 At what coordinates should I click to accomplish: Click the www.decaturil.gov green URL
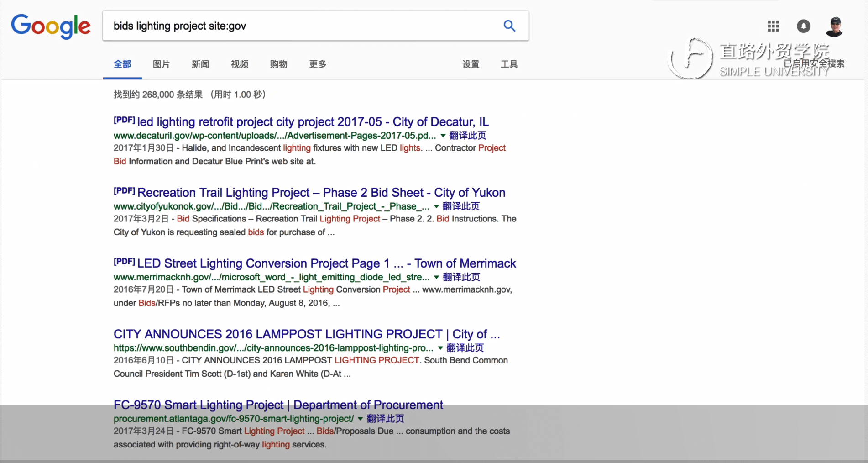coord(275,136)
